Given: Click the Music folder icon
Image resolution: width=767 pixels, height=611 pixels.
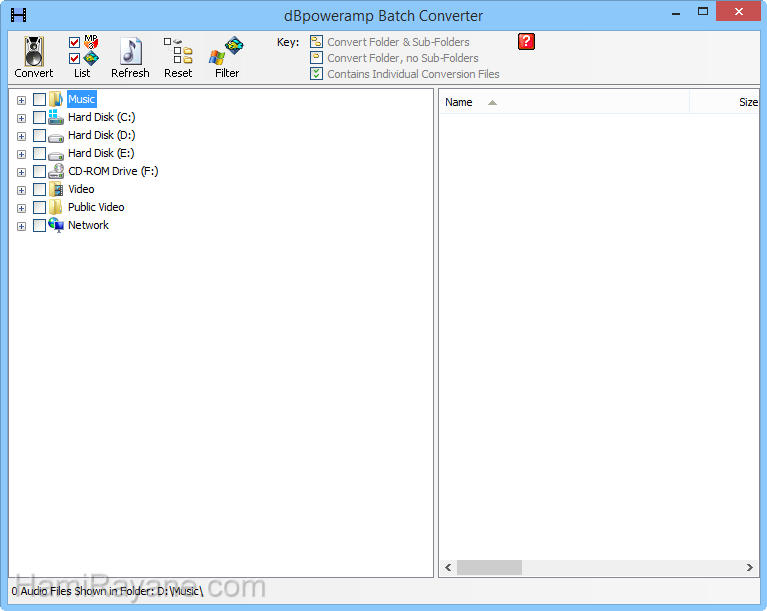Looking at the screenshot, I should (x=56, y=99).
